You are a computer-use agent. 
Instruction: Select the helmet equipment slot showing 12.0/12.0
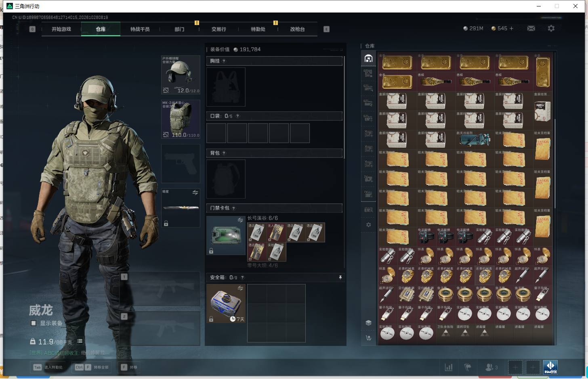(181, 75)
